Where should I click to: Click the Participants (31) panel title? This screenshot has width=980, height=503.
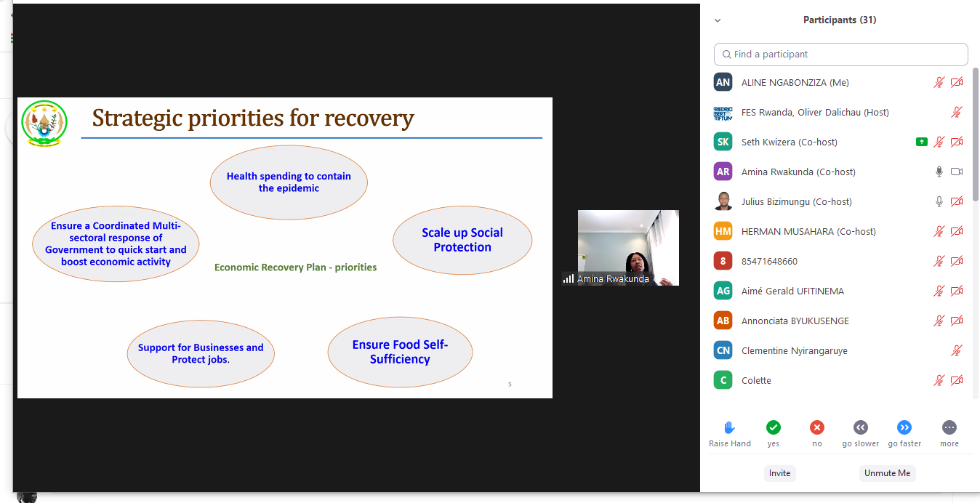click(x=839, y=20)
